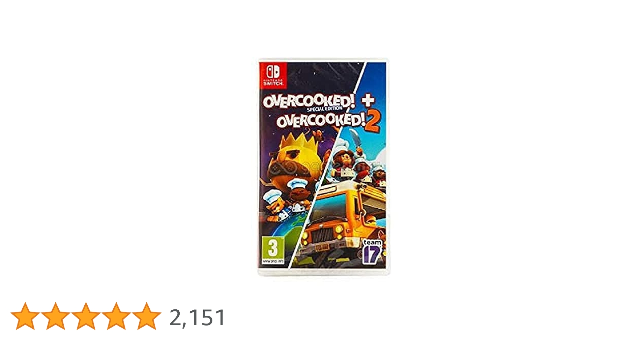Select the fourth orange rating star
The image size is (644, 337).
click(x=116, y=316)
